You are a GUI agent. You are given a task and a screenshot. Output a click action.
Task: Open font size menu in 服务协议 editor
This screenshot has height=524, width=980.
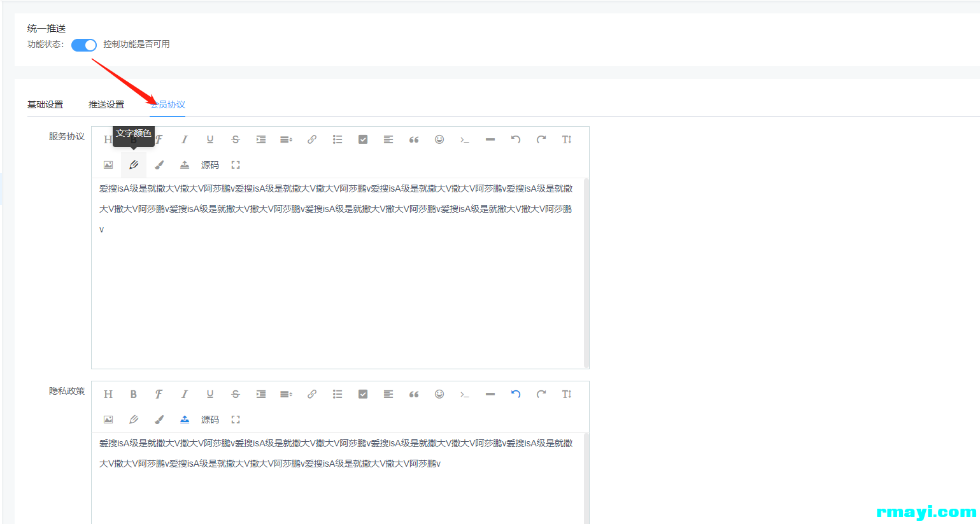click(x=567, y=139)
